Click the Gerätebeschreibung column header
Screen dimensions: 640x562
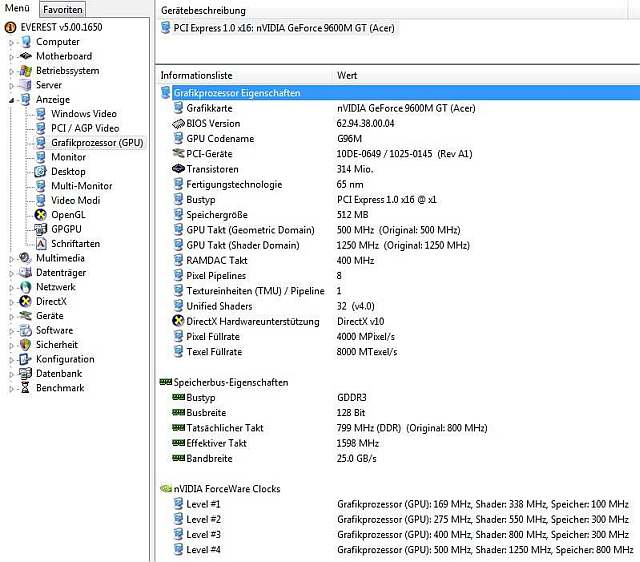click(203, 11)
